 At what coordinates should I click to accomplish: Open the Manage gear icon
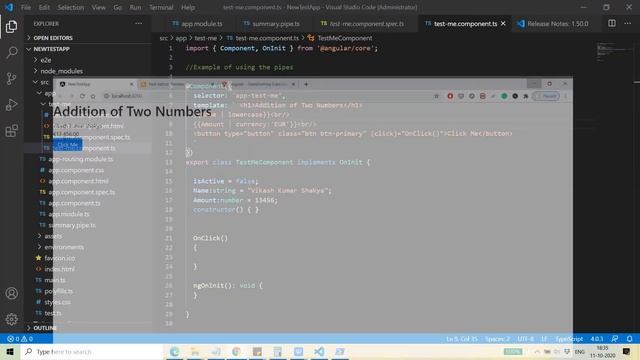click(11, 319)
